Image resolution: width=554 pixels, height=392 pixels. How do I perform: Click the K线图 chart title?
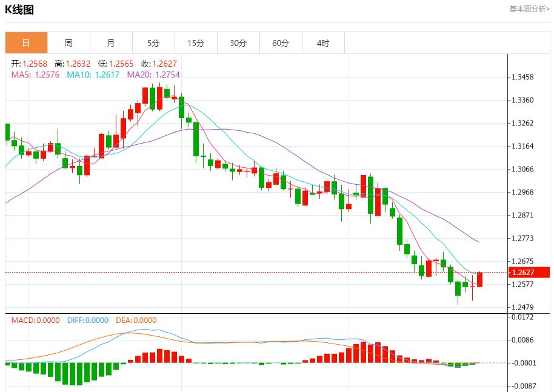coord(19,10)
